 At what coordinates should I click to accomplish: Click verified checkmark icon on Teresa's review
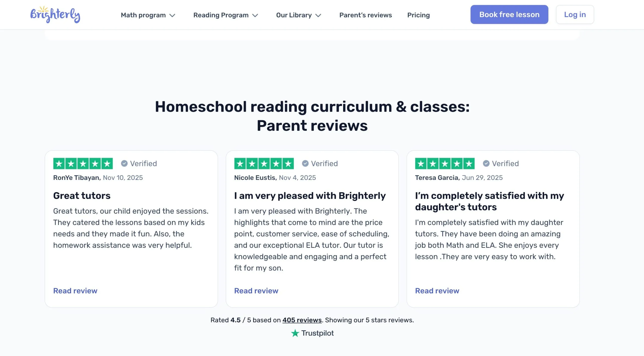486,164
